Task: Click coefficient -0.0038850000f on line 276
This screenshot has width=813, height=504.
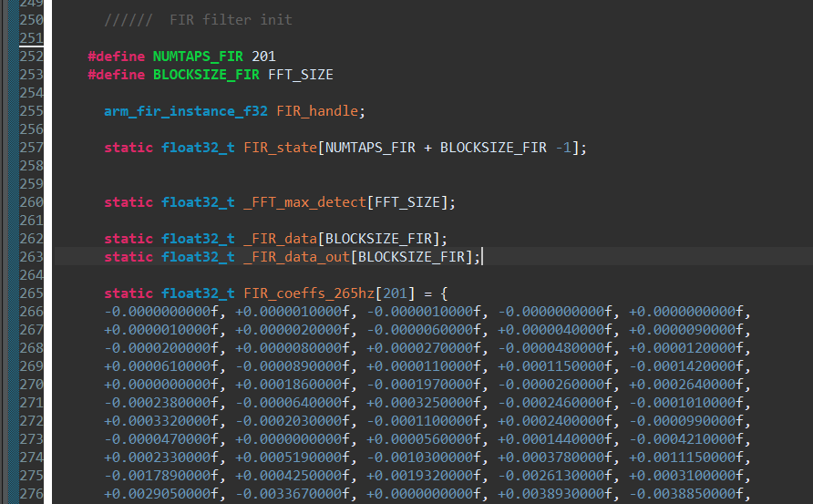Action: 686,494
